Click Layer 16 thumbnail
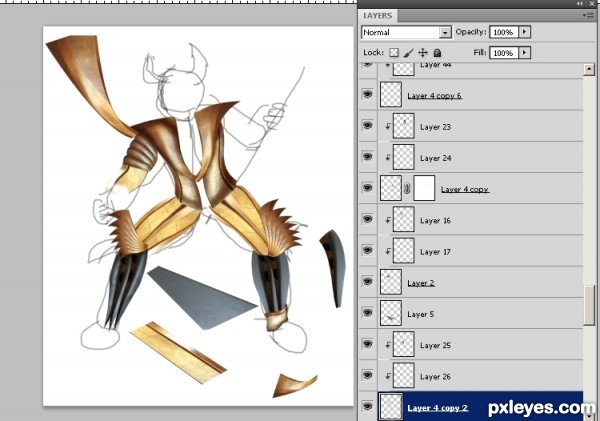This screenshot has width=600, height=421. pyautogui.click(x=404, y=219)
